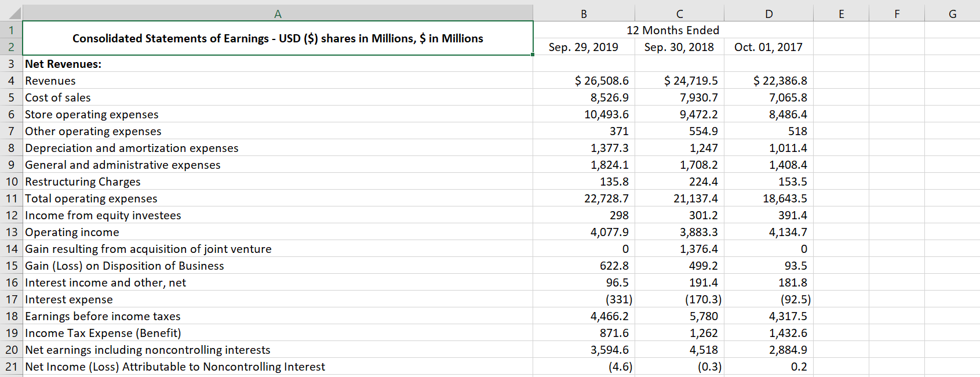
Task: Select the 'Revenues' label cell
Action: (278, 81)
